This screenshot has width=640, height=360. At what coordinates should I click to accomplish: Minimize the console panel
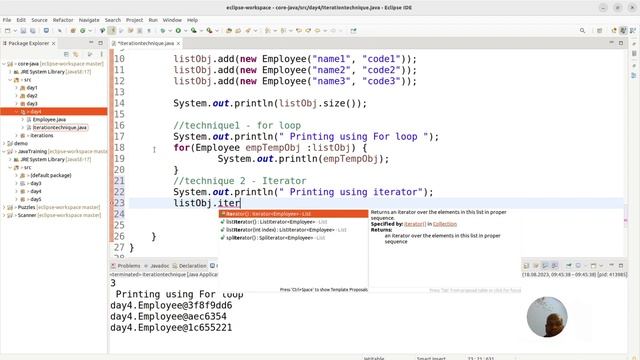click(x=611, y=266)
